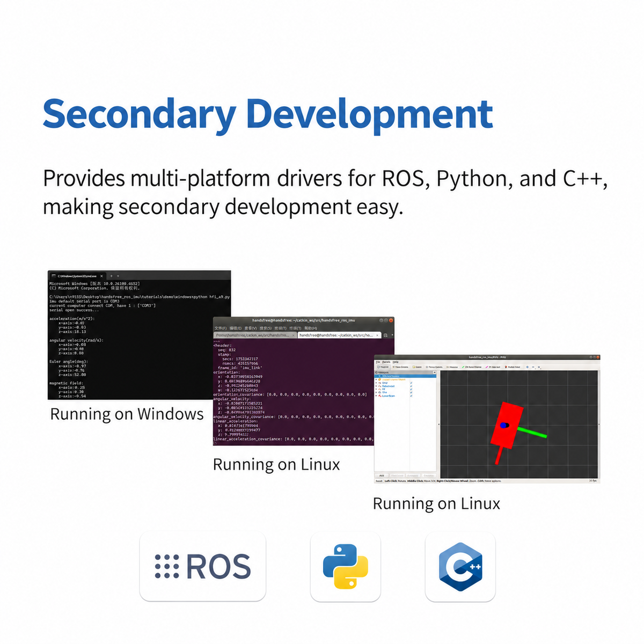Image resolution: width=644 pixels, height=644 pixels.
Task: Click the blue dot in RViz view
Action: pyautogui.click(x=504, y=425)
